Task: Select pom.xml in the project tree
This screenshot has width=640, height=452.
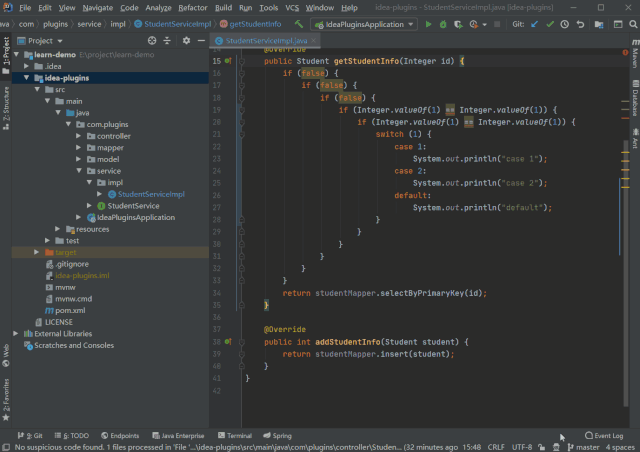Action: tap(69, 310)
